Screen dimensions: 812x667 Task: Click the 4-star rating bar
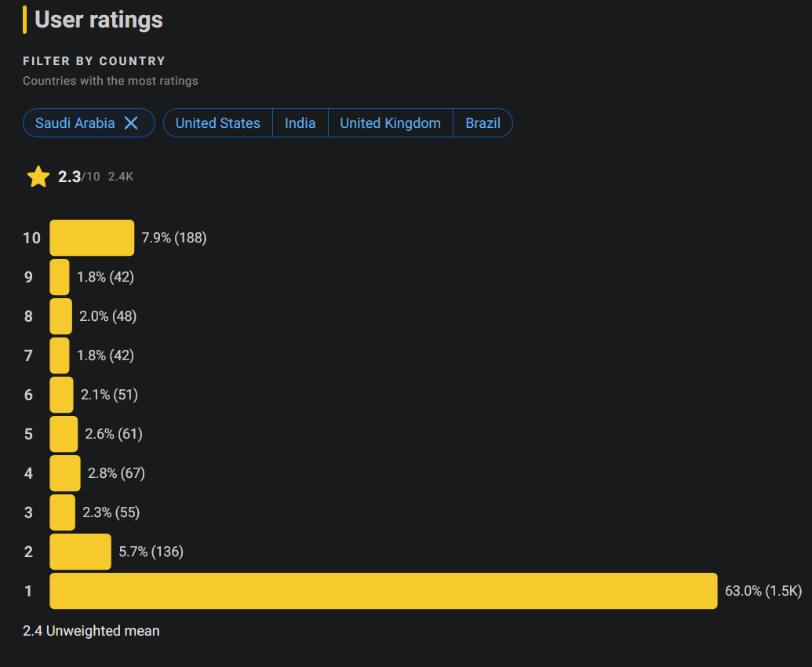point(64,473)
